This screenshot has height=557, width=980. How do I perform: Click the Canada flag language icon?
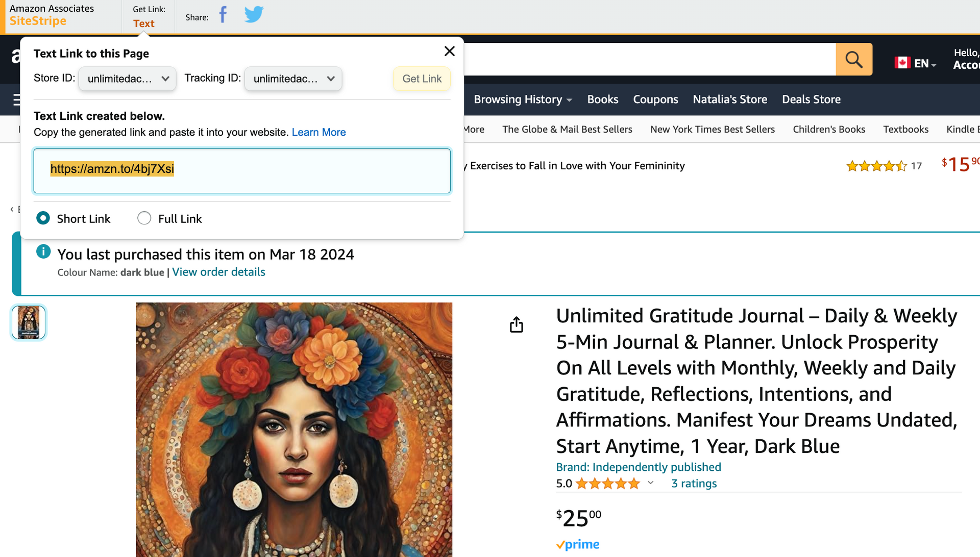tap(902, 63)
